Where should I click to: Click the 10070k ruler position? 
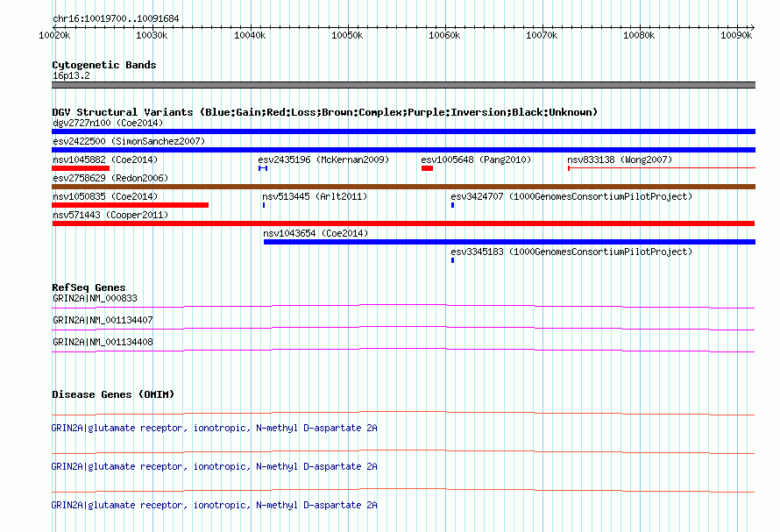pyautogui.click(x=542, y=35)
